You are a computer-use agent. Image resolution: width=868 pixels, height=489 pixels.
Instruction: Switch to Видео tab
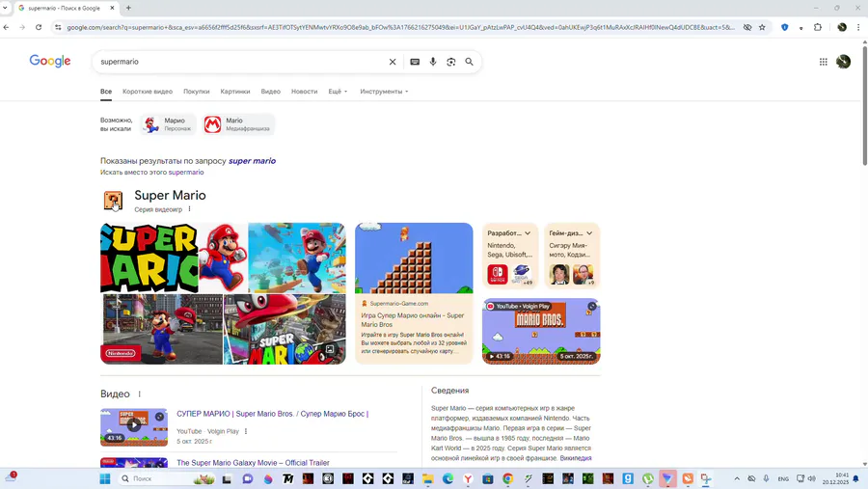click(271, 92)
